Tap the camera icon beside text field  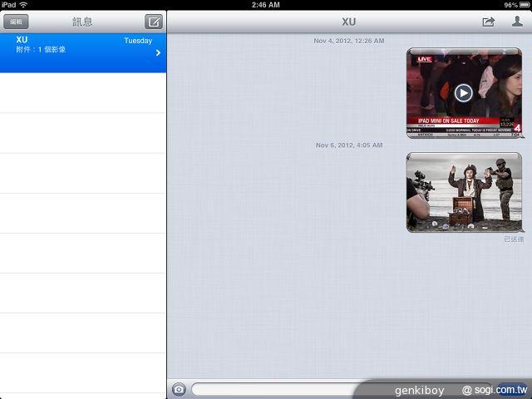coord(179,389)
